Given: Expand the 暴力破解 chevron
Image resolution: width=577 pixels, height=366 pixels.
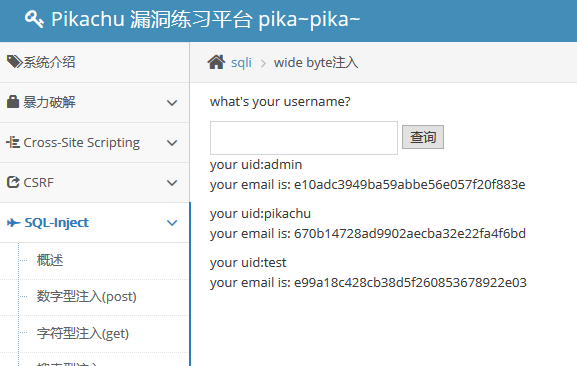Looking at the screenshot, I should (172, 103).
